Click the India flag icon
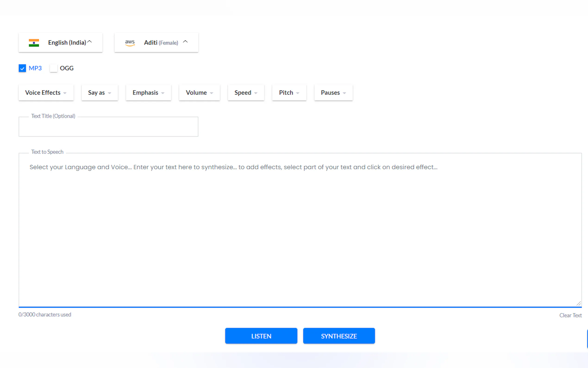The width and height of the screenshot is (588, 368). point(34,43)
